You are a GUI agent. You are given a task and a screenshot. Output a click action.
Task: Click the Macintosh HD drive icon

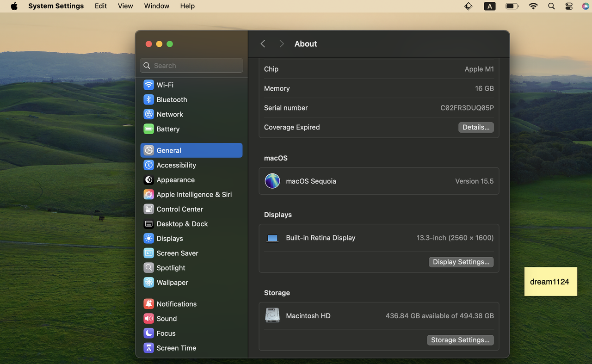272,315
